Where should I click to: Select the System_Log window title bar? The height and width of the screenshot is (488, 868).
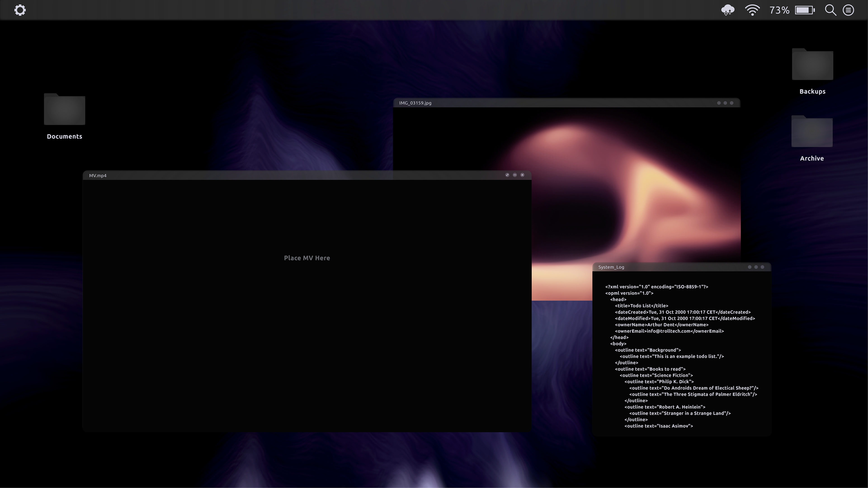(674, 267)
